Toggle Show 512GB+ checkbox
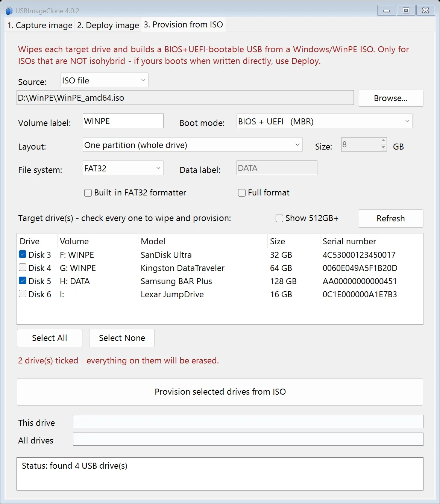The image size is (440, 504). pos(279,218)
